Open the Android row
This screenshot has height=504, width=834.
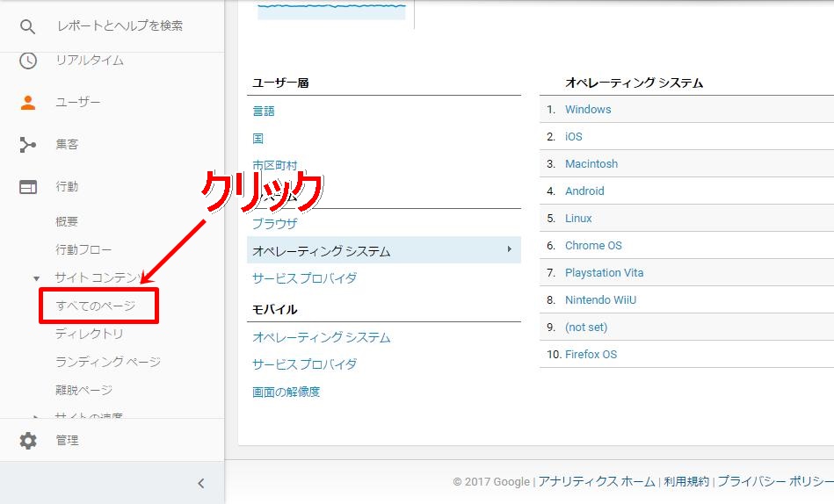(584, 191)
